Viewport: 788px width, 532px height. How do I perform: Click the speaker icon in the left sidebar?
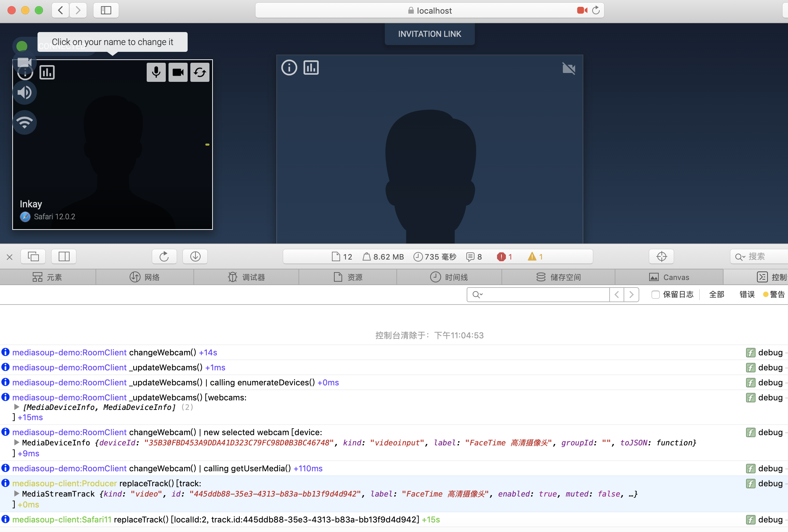click(x=25, y=92)
